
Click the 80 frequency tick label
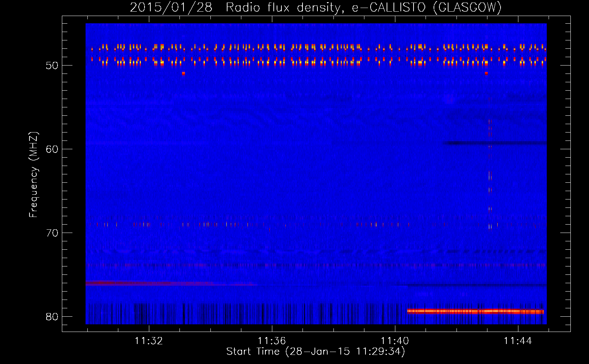52,317
